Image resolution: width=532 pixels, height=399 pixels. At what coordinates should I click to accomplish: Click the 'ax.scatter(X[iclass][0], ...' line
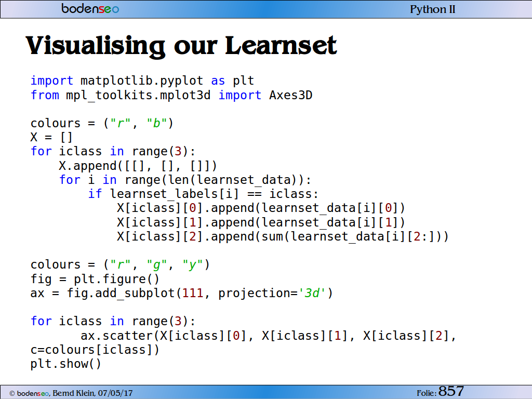click(x=269, y=336)
